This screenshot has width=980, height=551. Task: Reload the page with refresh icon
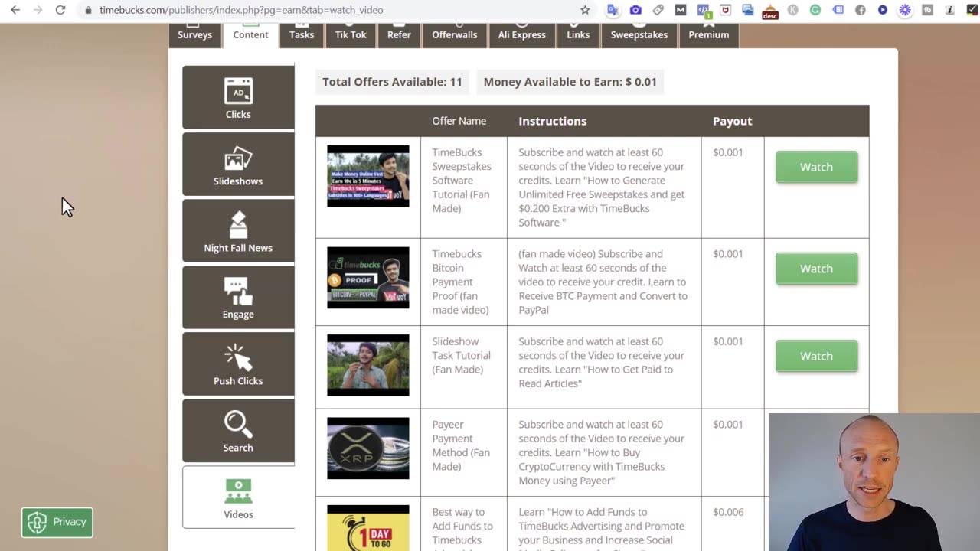(x=60, y=10)
